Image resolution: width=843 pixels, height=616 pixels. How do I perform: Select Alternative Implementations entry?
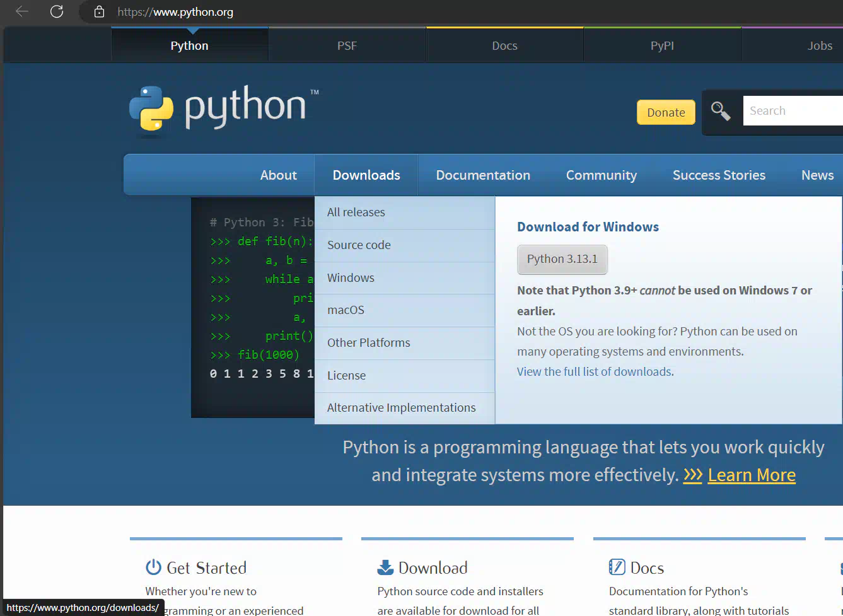[x=405, y=408]
